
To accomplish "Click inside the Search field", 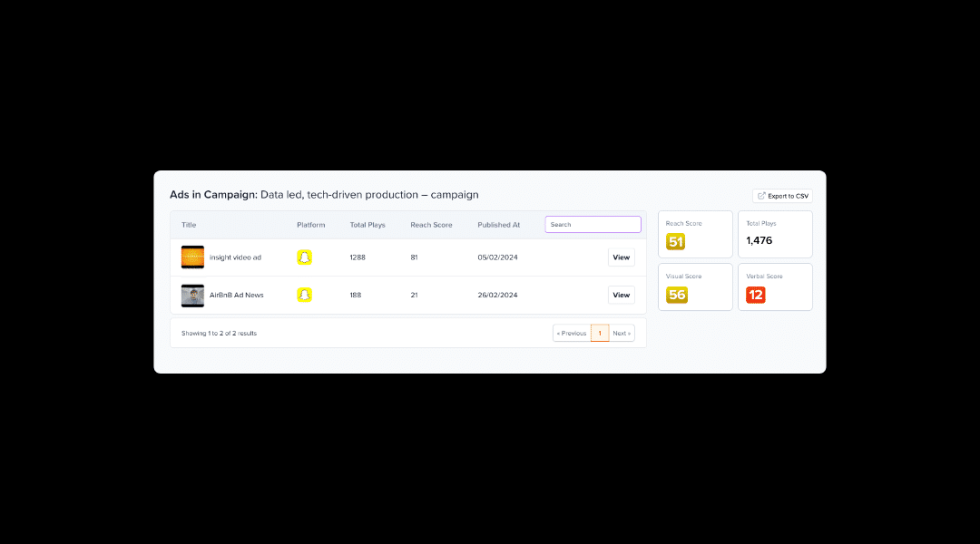I will click(x=593, y=223).
